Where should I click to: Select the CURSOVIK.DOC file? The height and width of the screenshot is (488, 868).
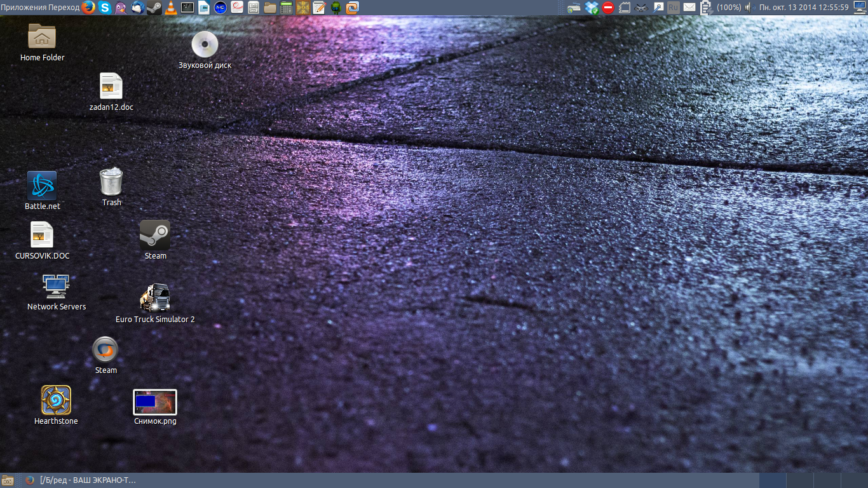tap(42, 241)
